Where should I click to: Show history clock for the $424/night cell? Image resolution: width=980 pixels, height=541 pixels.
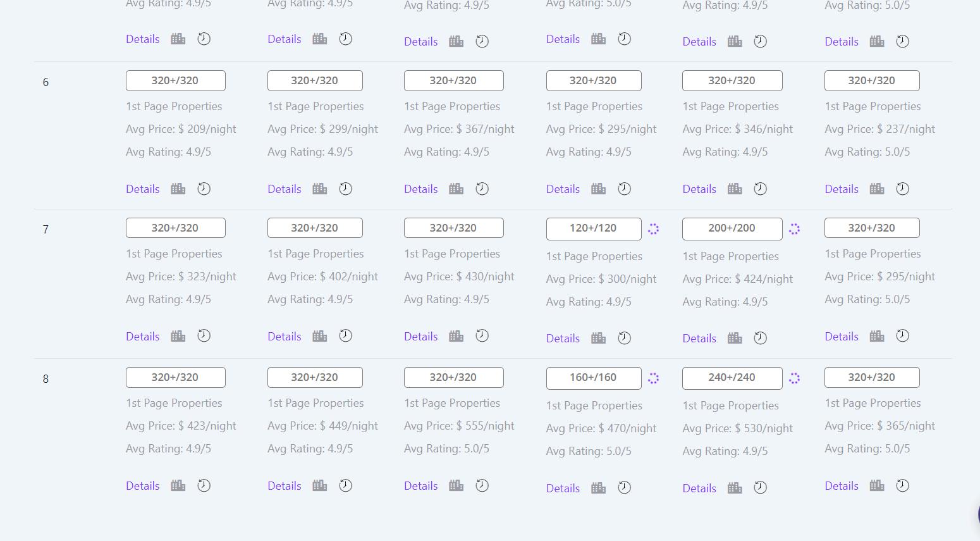[x=761, y=339]
